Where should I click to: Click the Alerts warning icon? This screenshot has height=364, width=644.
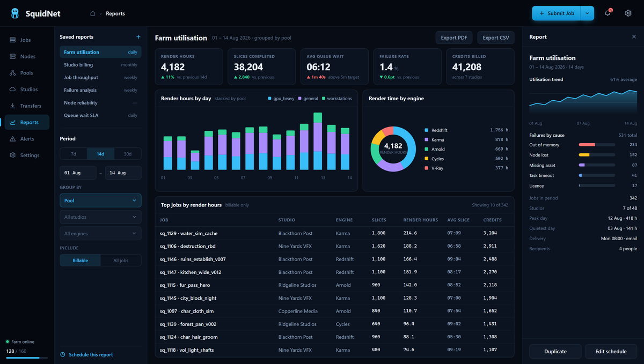point(13,139)
